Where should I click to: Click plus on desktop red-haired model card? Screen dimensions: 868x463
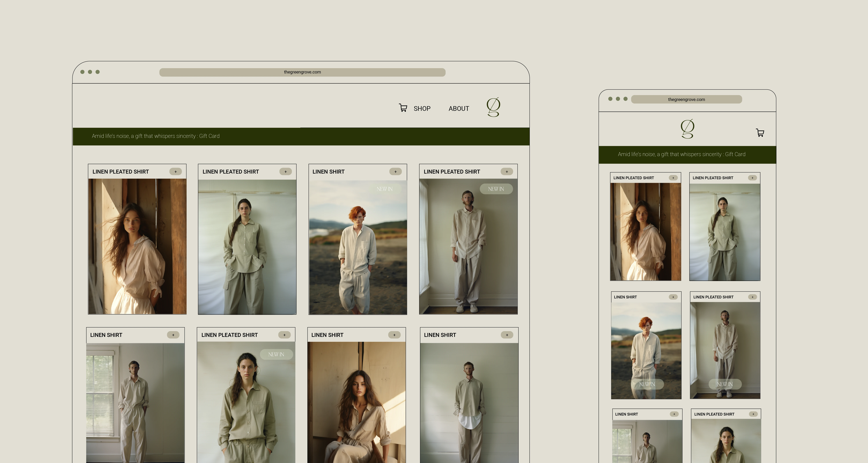(396, 172)
